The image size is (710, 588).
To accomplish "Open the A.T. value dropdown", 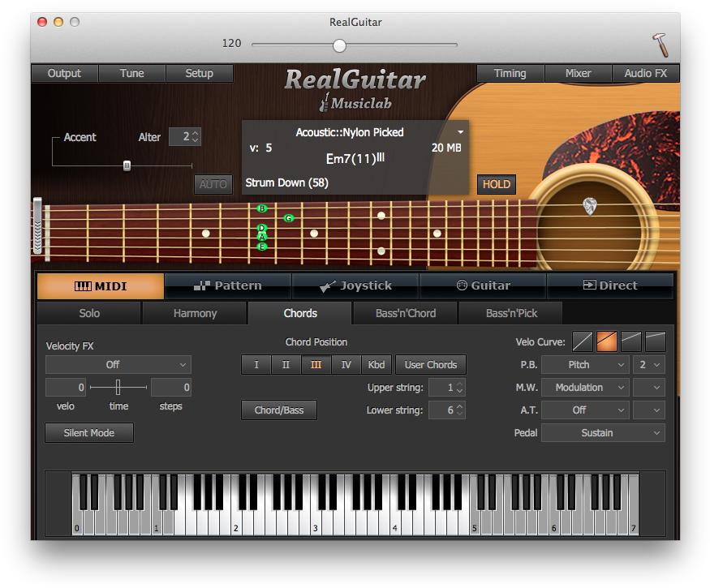I will click(x=649, y=410).
